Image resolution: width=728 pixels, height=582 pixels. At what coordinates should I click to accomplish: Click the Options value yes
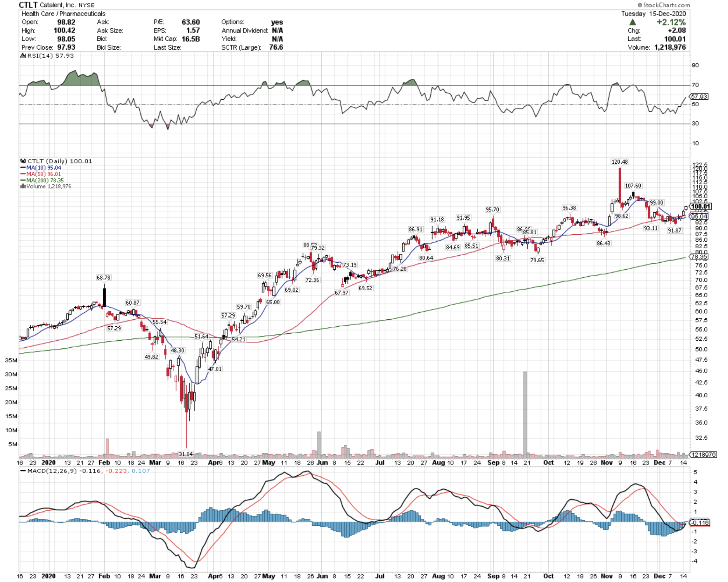[x=277, y=22]
